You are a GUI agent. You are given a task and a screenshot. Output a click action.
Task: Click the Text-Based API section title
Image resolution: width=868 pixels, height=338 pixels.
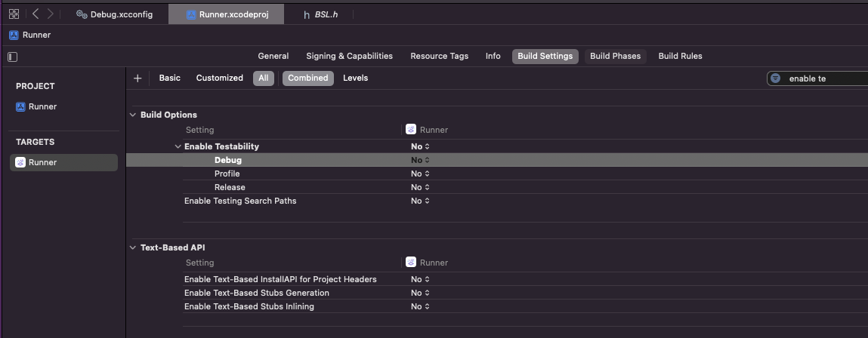coord(173,247)
